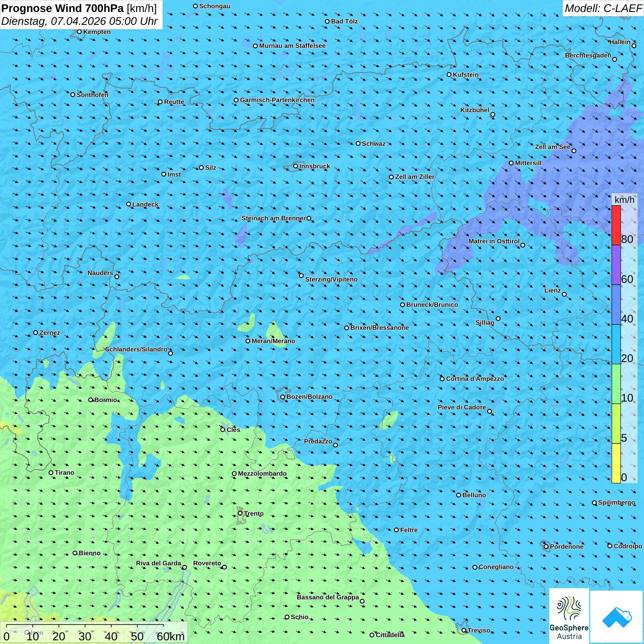644x644 pixels.
Task: Click the Kempten location dot
Action: (79, 32)
